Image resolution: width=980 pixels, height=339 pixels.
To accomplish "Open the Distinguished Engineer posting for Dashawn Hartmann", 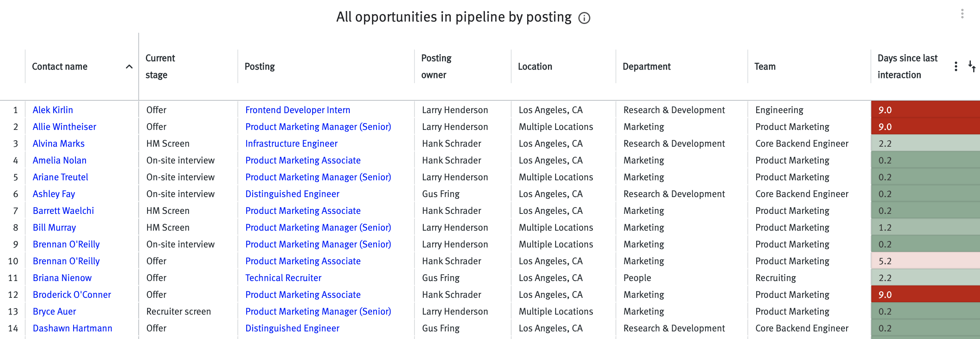I will (x=292, y=328).
